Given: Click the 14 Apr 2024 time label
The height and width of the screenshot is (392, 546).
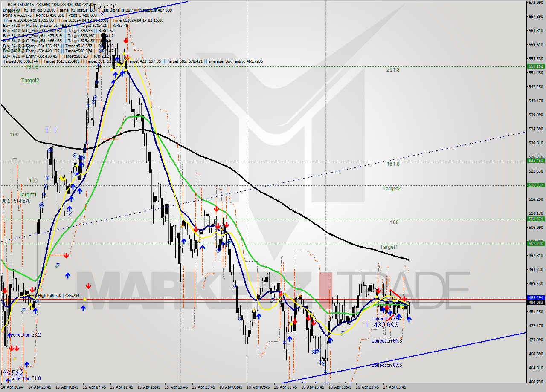Looking at the screenshot, I should click(12, 387).
